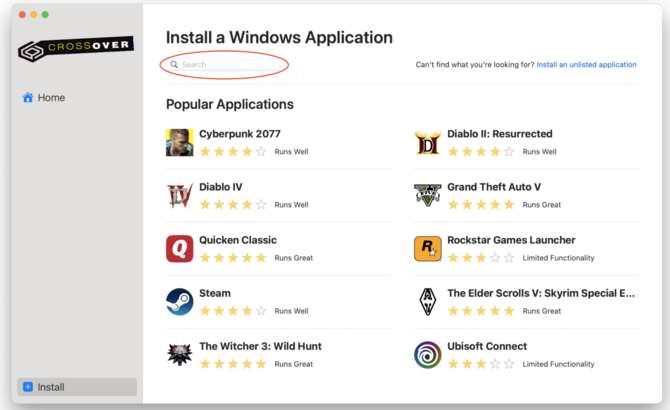The height and width of the screenshot is (410, 670).
Task: Click the star rating under Steam
Action: click(233, 310)
